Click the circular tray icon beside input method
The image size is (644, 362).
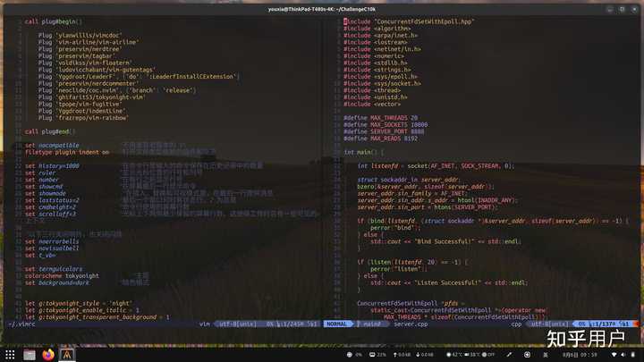(x=527, y=355)
